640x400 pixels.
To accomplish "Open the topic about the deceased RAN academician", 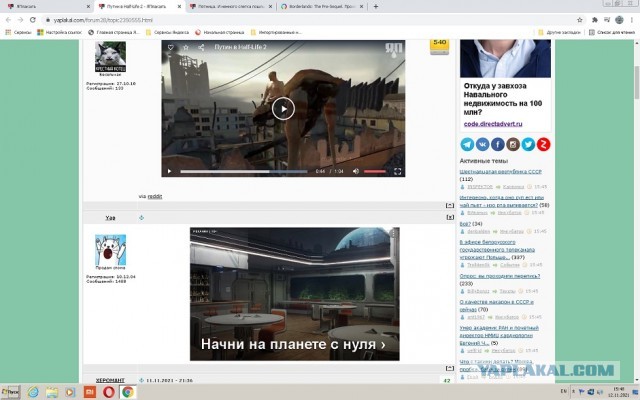I will (x=499, y=336).
